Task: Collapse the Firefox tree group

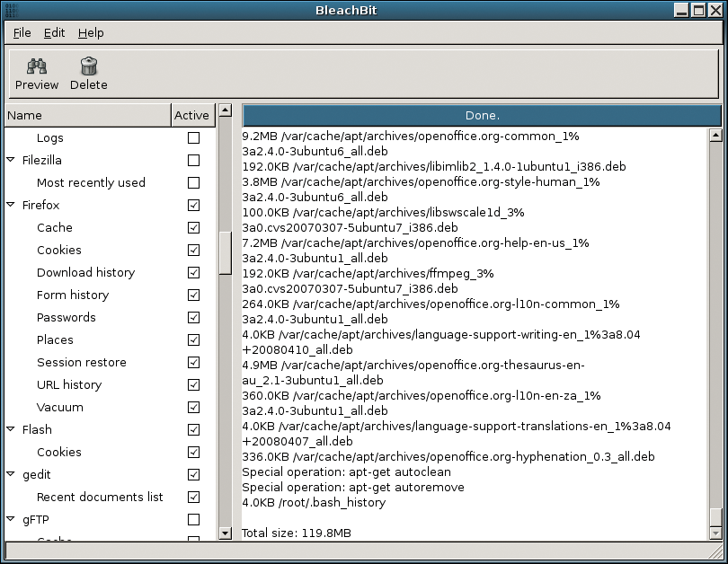Action: click(x=11, y=204)
